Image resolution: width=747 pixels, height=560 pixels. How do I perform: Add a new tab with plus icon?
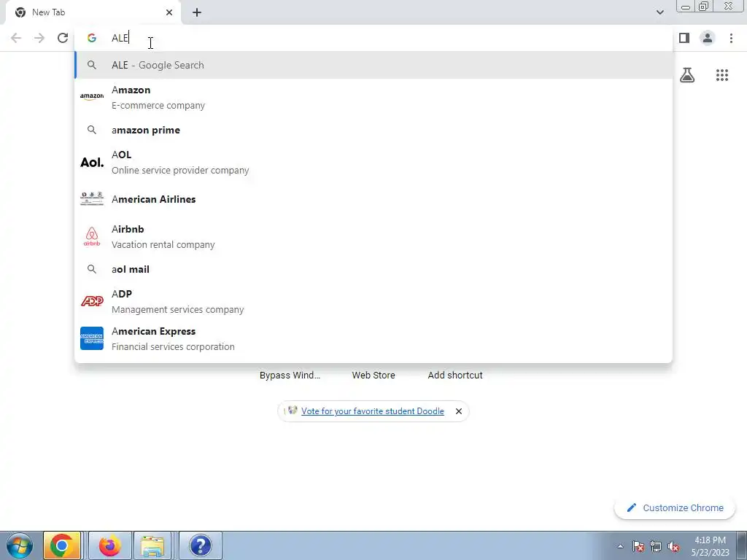(x=197, y=12)
